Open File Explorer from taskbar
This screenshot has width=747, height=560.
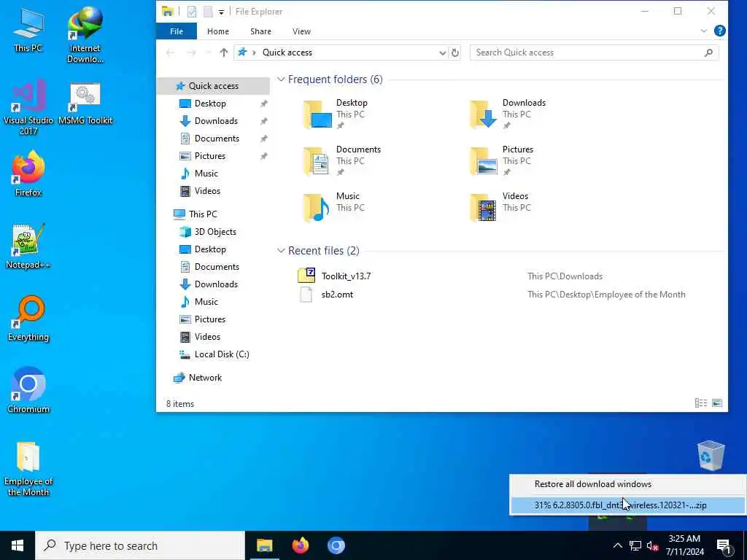(x=264, y=545)
